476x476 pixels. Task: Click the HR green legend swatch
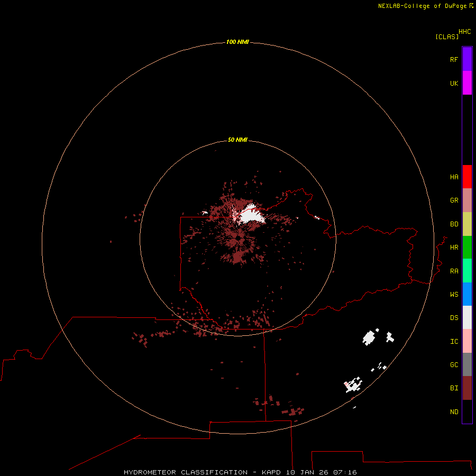[467, 248]
